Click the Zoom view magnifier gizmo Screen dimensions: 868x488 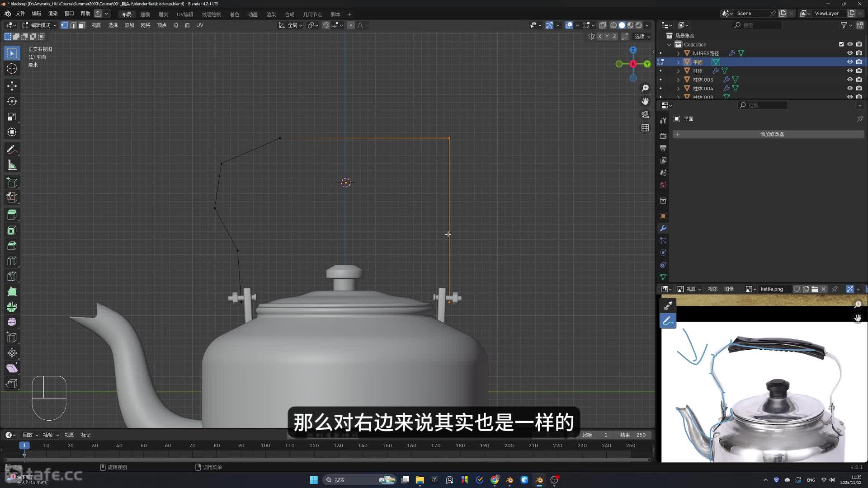coord(645,88)
